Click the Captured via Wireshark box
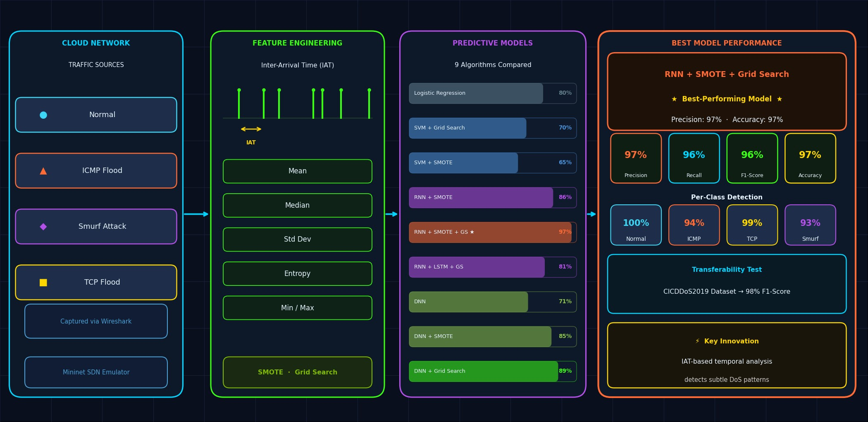Viewport: 868px width, 422px height. (96, 321)
